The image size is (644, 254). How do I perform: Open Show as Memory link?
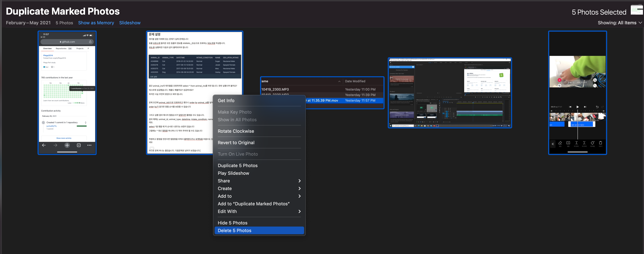(x=96, y=23)
